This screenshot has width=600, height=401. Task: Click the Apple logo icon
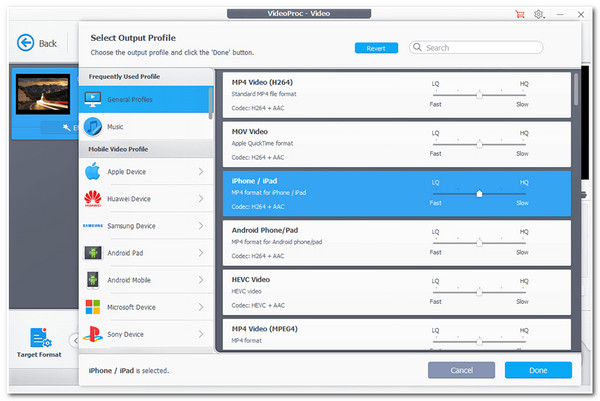pyautogui.click(x=93, y=171)
